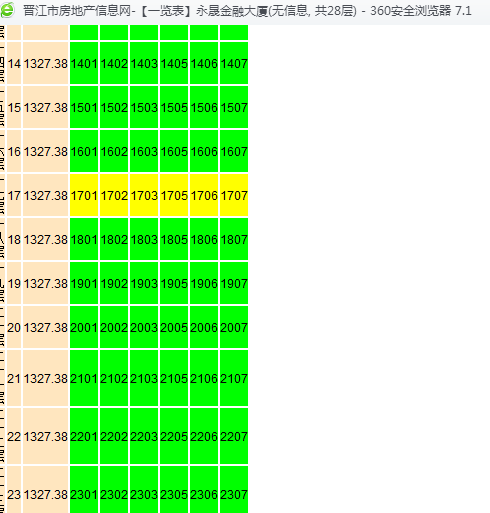Click the 360 browser logo icon
Image resolution: width=490 pixels, height=513 pixels.
click(7, 10)
